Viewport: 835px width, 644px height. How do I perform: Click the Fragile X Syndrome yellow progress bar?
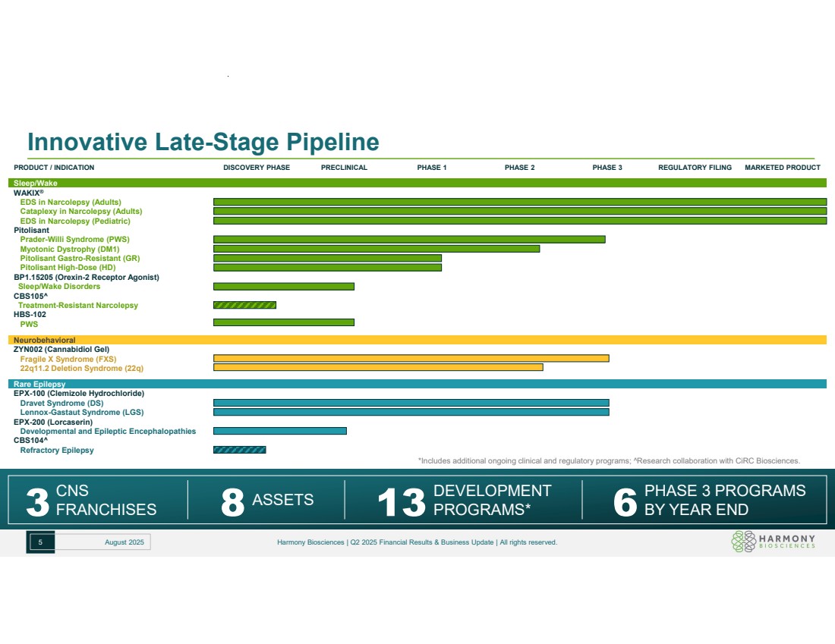click(x=411, y=359)
